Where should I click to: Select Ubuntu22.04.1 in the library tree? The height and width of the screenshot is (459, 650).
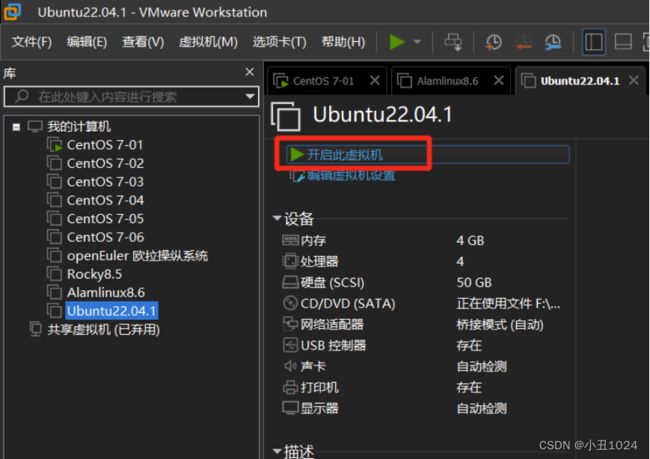coord(112,311)
